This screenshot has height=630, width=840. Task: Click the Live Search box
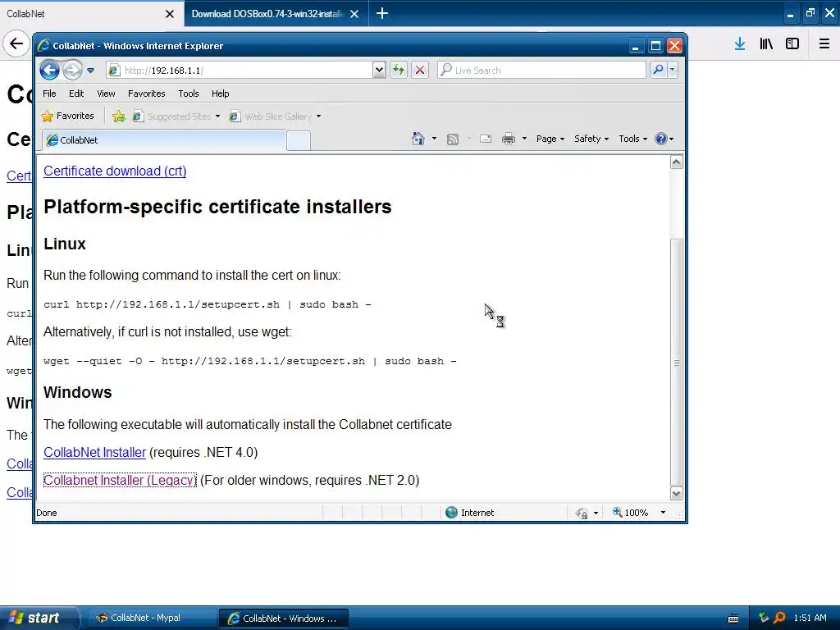pyautogui.click(x=541, y=71)
